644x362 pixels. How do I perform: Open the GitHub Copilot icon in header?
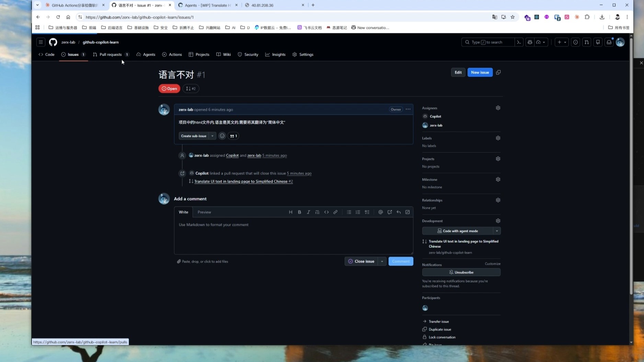530,42
